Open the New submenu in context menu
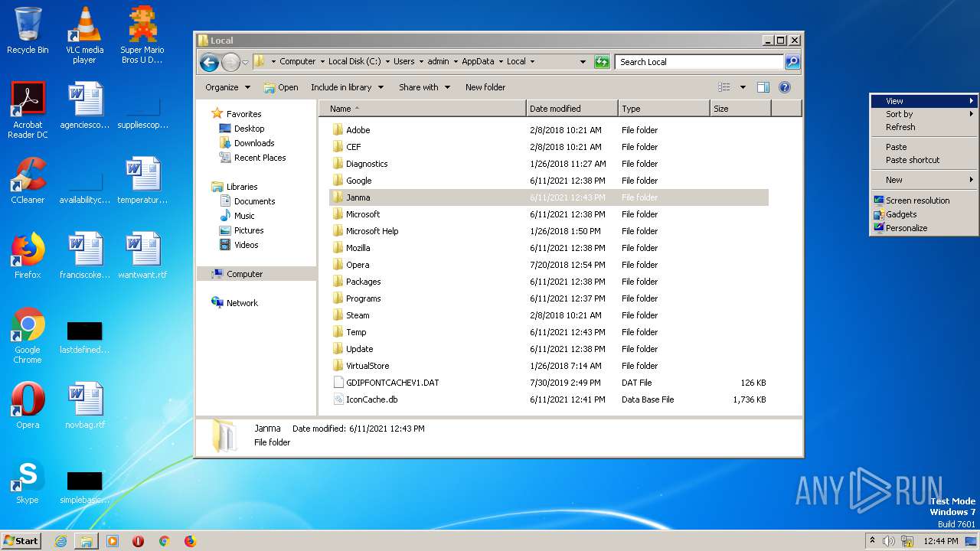The height and width of the screenshot is (551, 980). pos(924,180)
